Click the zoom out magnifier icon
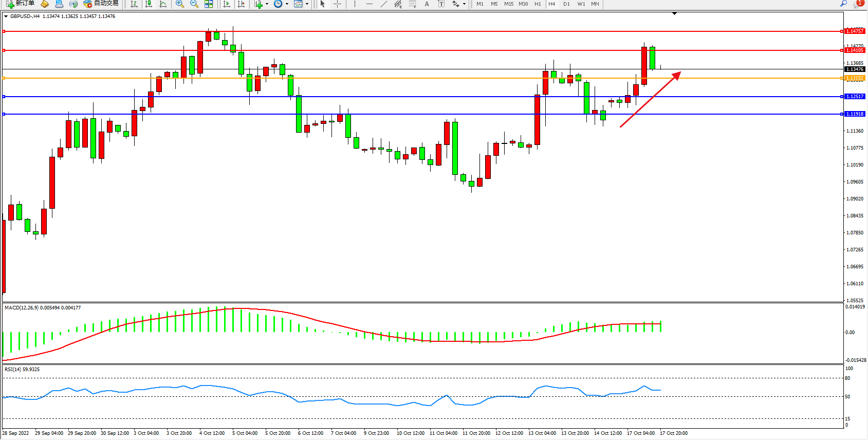 click(194, 4)
